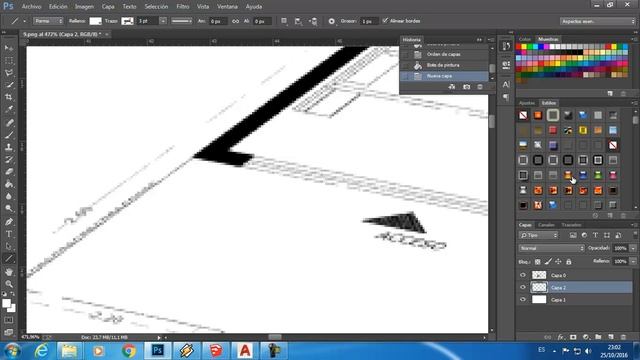Open the stroke type line dropdown
This screenshot has height=360, width=640.
[x=182, y=21]
